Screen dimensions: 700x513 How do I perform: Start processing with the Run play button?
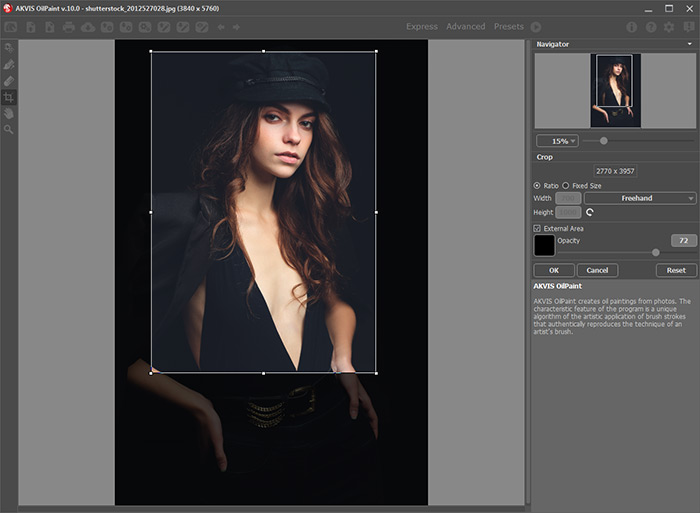click(536, 27)
